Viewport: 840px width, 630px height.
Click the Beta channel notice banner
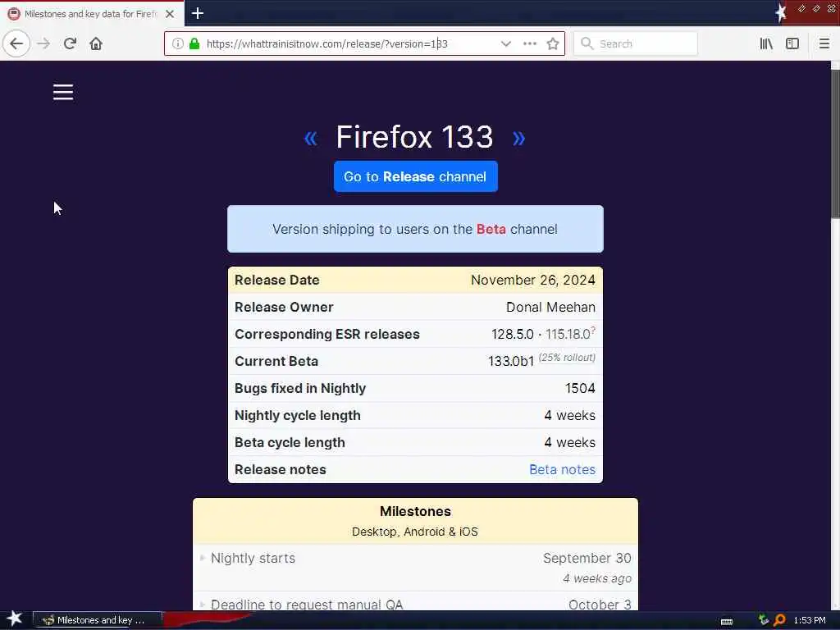click(x=415, y=229)
